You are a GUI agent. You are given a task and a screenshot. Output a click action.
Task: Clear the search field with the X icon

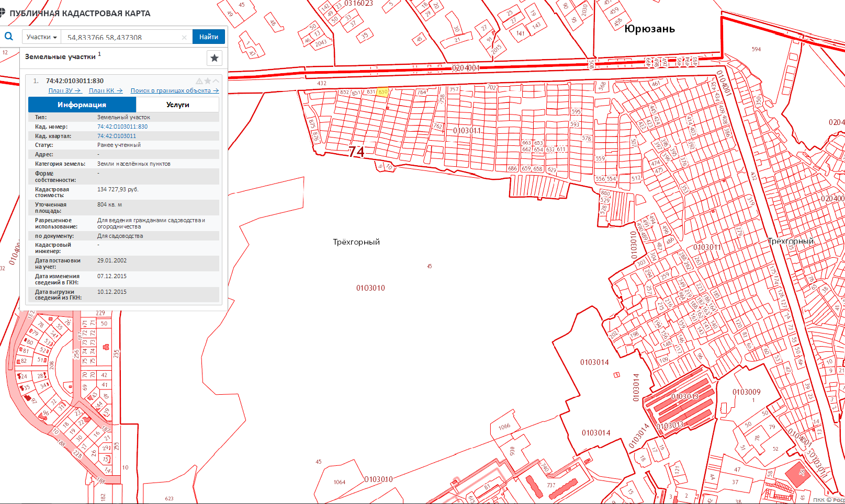[184, 37]
